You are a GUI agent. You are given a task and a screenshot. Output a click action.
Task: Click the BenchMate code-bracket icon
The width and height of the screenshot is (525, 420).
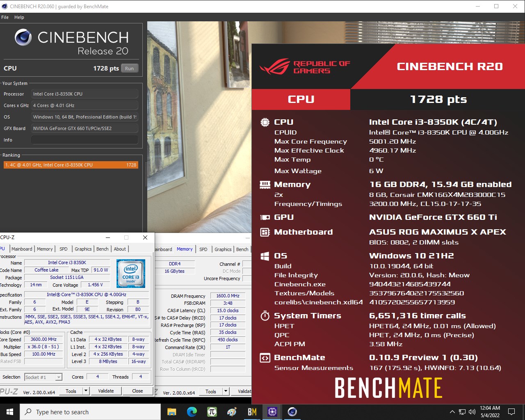tap(265, 358)
